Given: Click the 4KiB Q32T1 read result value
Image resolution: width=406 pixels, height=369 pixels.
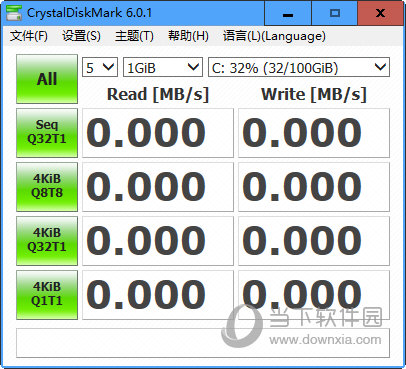Looking at the screenshot, I should 158,241.
